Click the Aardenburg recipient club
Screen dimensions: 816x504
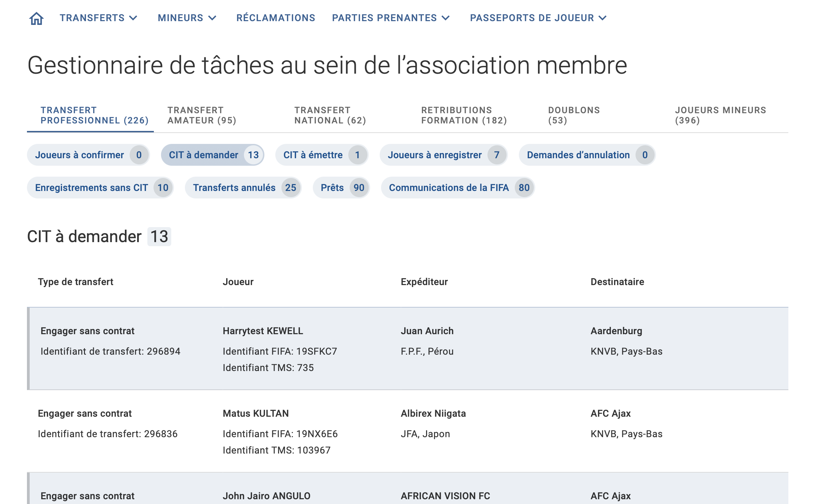point(616,331)
